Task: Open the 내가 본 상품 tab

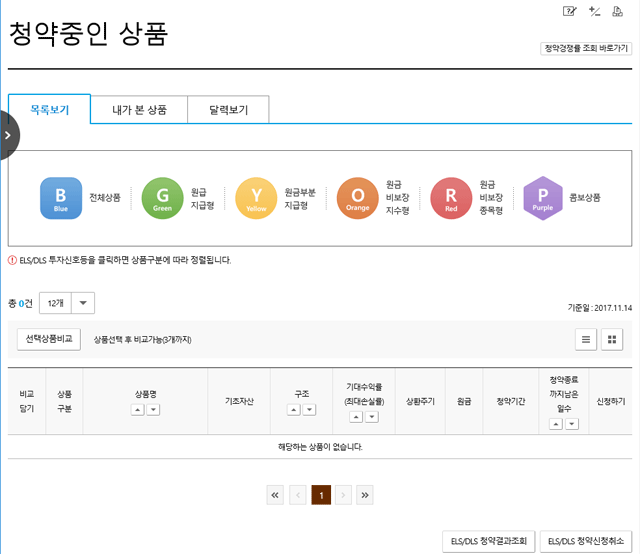Action: point(139,109)
